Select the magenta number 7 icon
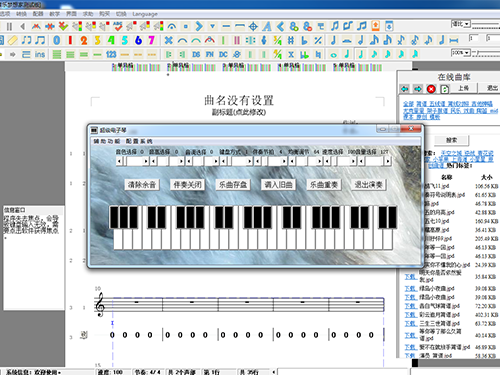 coord(151,40)
